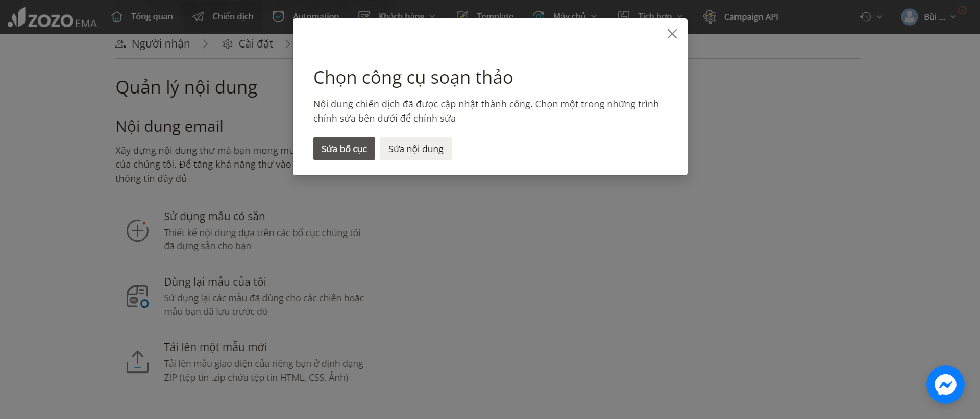Go to the Cài đặt breadcrumb step
This screenshot has height=419, width=980.
click(x=248, y=44)
